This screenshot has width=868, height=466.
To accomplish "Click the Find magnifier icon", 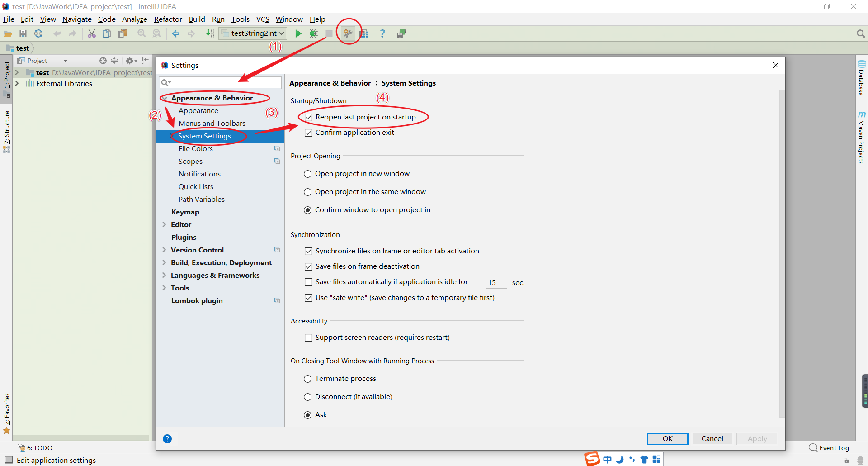I will (142, 33).
